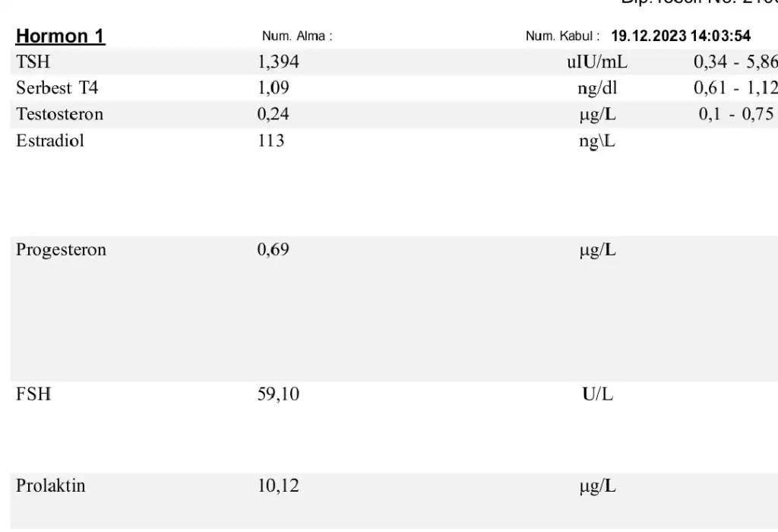Select the TSH reference range 0,34 - 5,86
Image resolution: width=778 pixels, height=532 pixels.
click(735, 62)
